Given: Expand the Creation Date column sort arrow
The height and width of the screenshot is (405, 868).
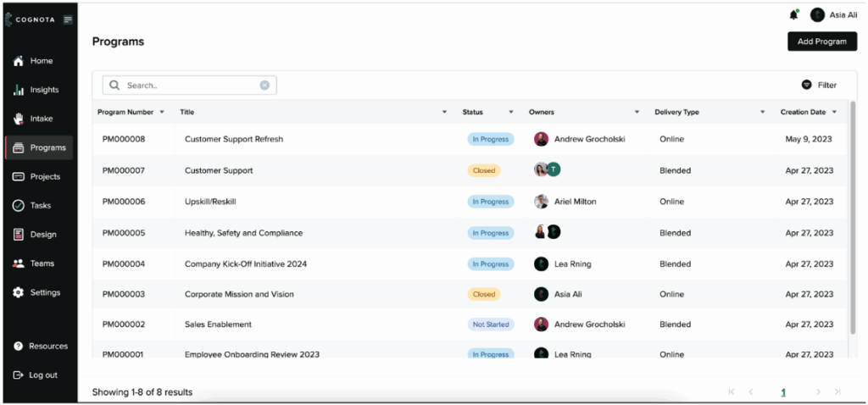Looking at the screenshot, I should click(834, 112).
